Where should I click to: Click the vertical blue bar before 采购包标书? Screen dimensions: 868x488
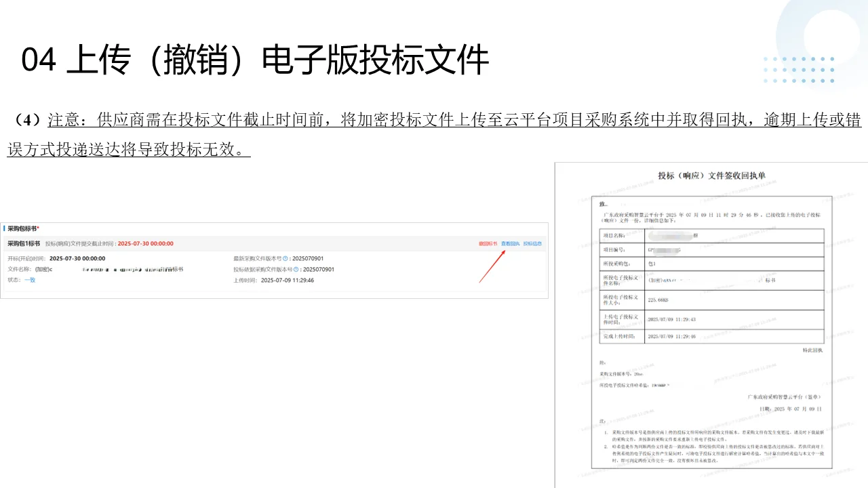pos(4,228)
